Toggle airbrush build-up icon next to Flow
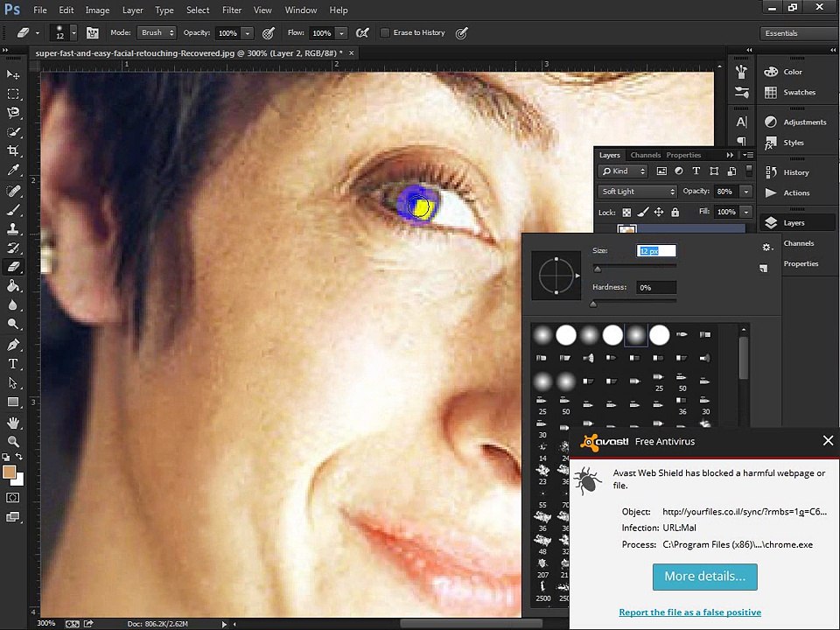Viewport: 840px width, 630px height. click(x=362, y=32)
